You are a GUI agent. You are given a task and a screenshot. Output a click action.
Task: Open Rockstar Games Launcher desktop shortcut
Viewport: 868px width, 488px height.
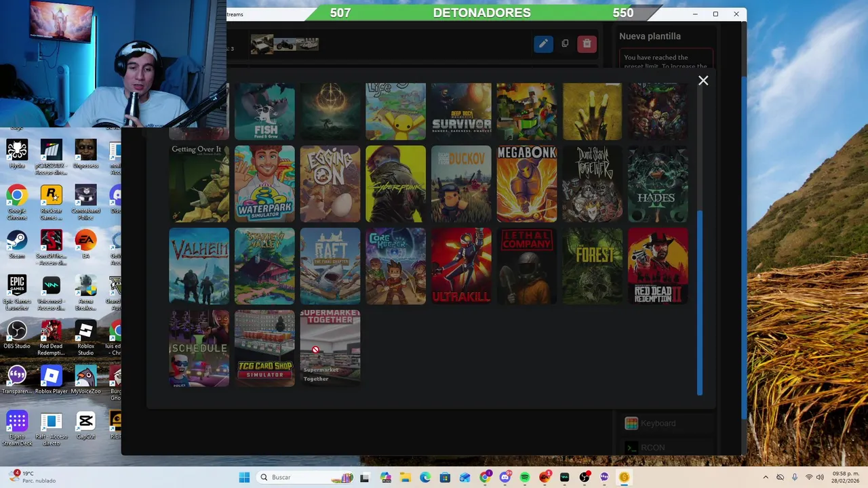(51, 203)
